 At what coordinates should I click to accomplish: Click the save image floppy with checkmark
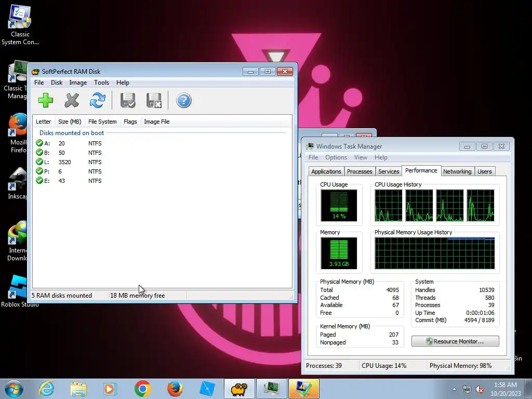pyautogui.click(x=128, y=100)
